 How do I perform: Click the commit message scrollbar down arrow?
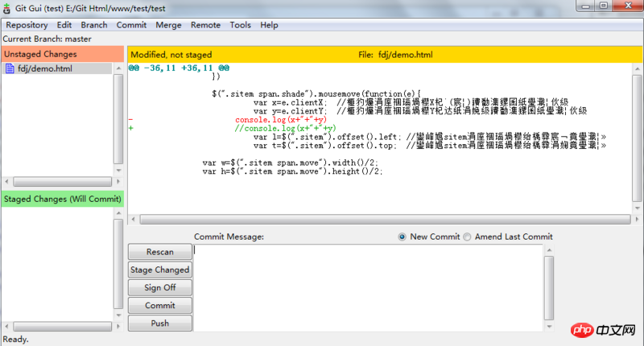click(x=549, y=327)
